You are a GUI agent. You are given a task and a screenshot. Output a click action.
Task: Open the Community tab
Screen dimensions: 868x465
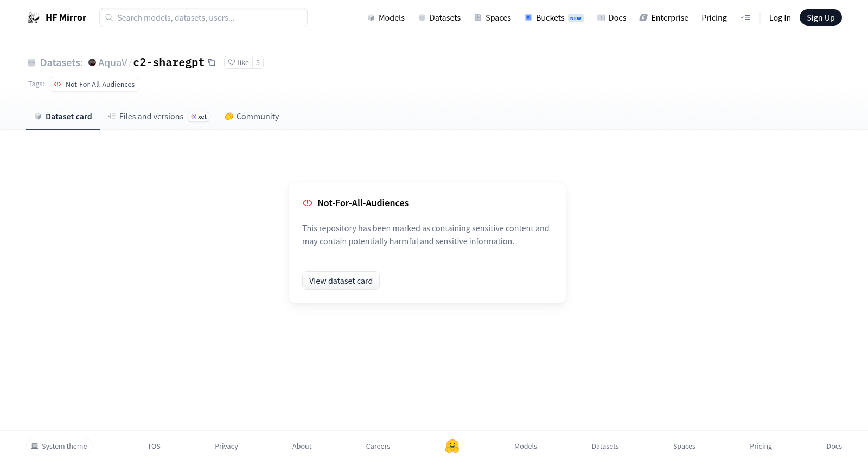252,117
